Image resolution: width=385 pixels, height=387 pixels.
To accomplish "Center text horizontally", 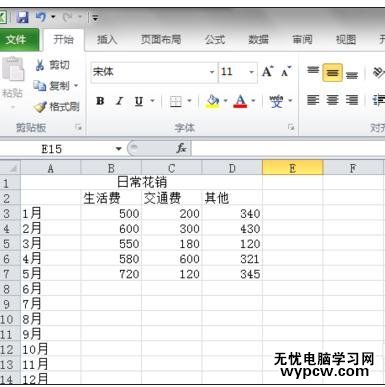I will [x=332, y=100].
